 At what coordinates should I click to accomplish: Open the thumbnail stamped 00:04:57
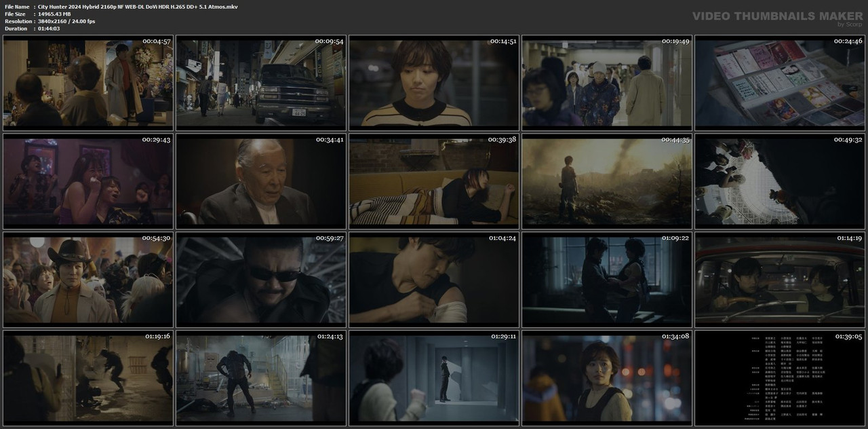click(x=88, y=82)
